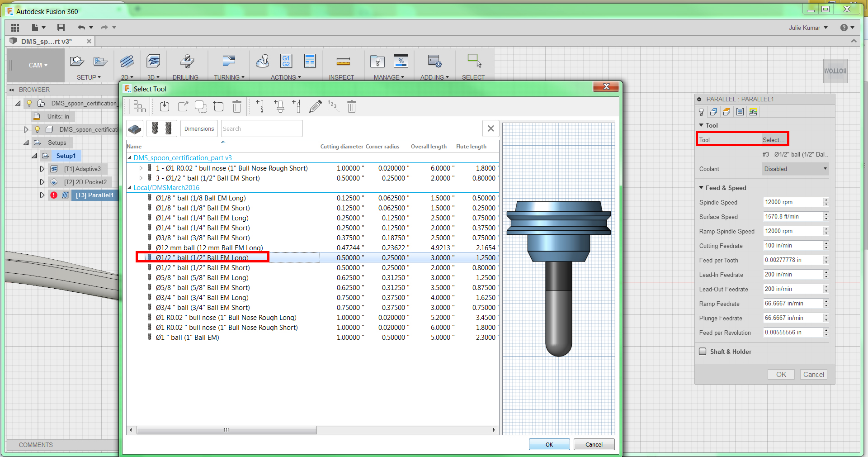The width and height of the screenshot is (868, 457).
Task: Collapse the Setup1 tree node
Action: (34, 156)
